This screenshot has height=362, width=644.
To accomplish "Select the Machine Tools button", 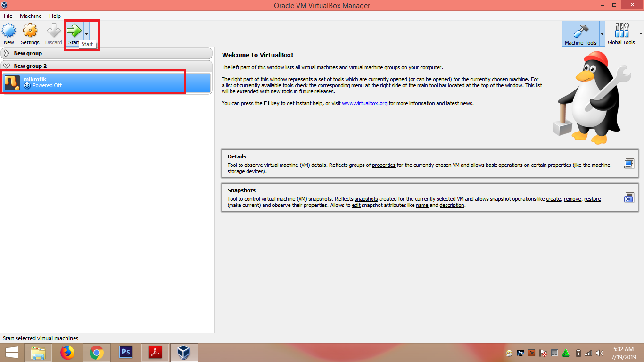I will 580,34.
